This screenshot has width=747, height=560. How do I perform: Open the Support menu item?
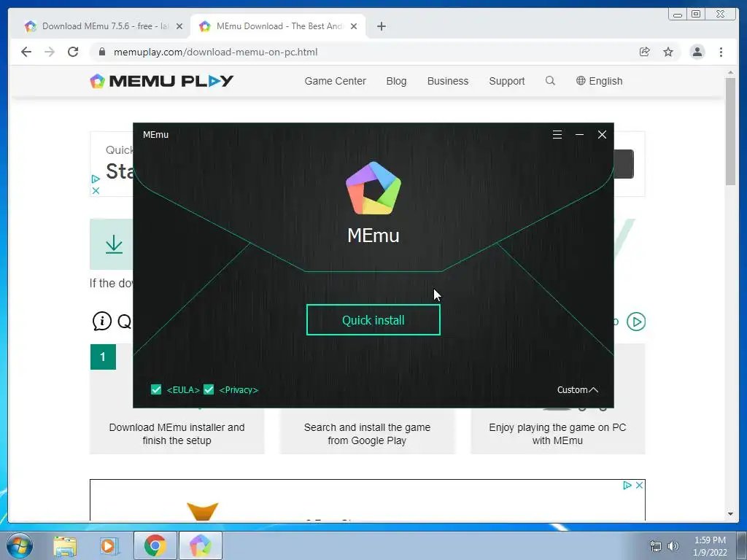pos(506,81)
